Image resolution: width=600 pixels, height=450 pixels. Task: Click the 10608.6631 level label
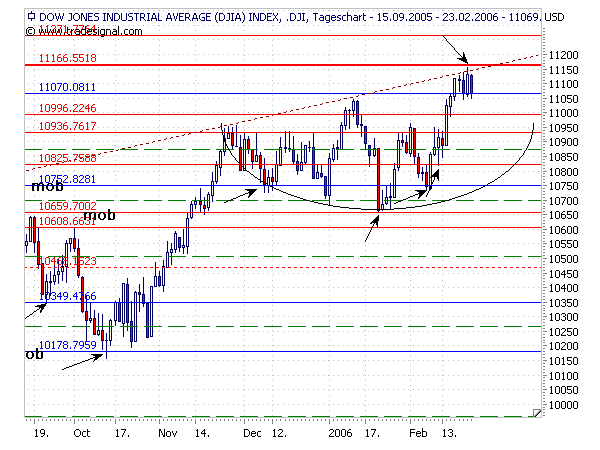tap(67, 221)
